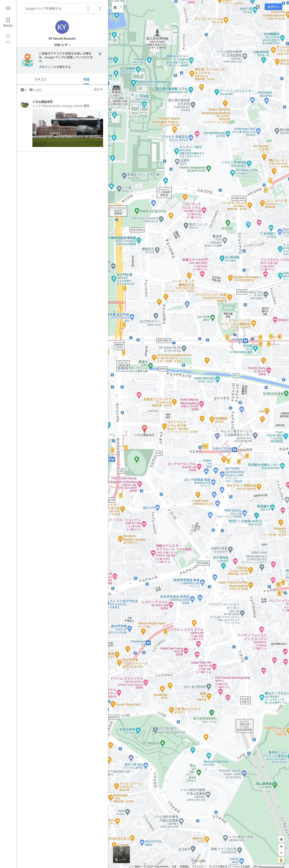Image resolution: width=289 pixels, height=868 pixels.
Task: Select the Hoehyeon metro station icon
Action: [148, 643]
